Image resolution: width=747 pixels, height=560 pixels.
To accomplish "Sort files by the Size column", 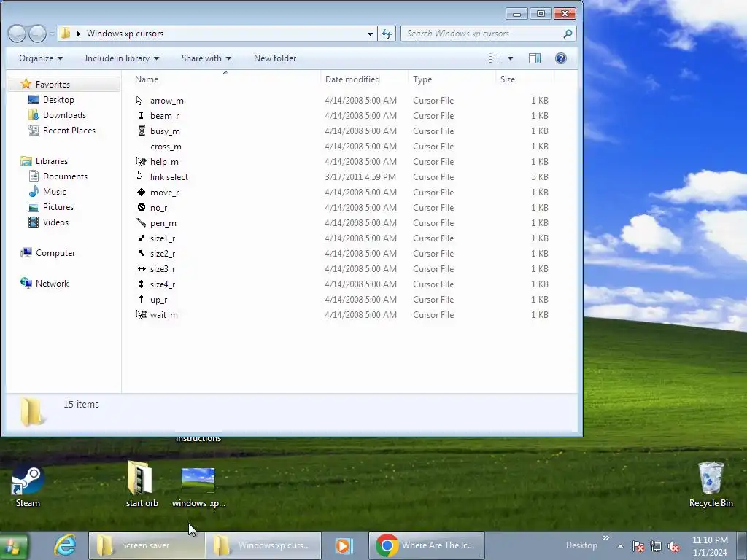I will pos(508,79).
